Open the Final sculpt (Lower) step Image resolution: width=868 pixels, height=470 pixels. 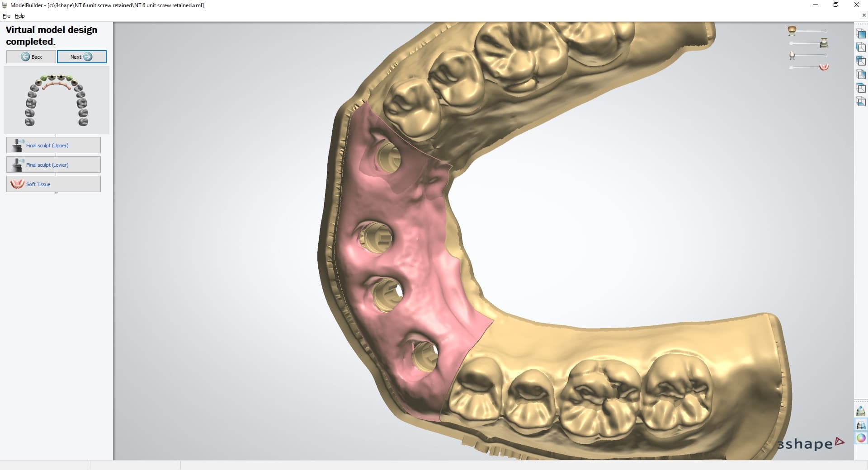(x=53, y=164)
